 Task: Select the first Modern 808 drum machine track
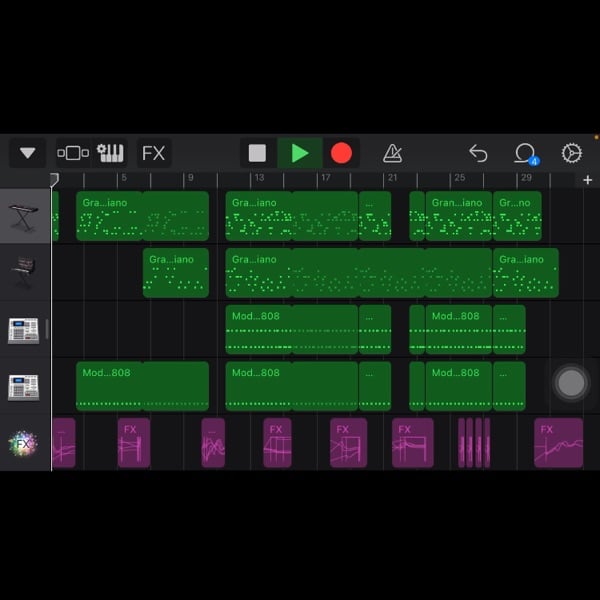pyautogui.click(x=24, y=329)
